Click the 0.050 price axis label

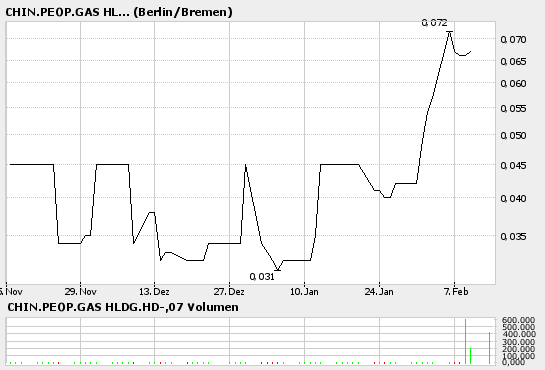pyautogui.click(x=513, y=135)
